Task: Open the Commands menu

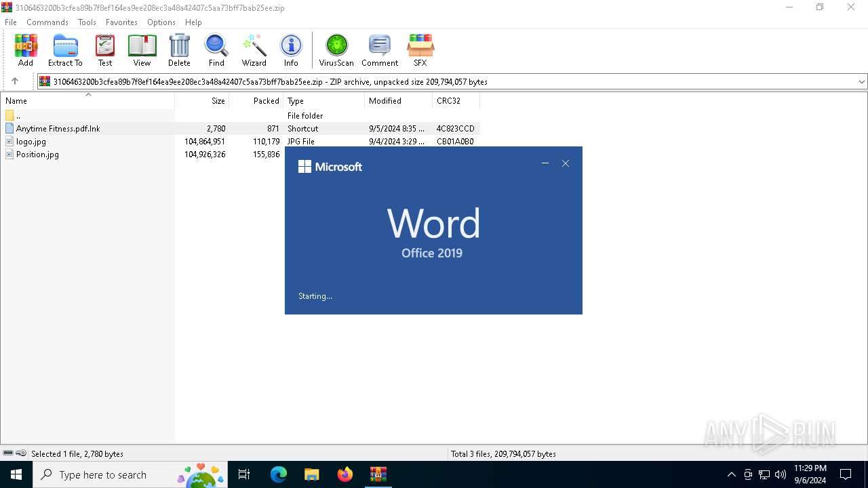Action: coord(47,22)
